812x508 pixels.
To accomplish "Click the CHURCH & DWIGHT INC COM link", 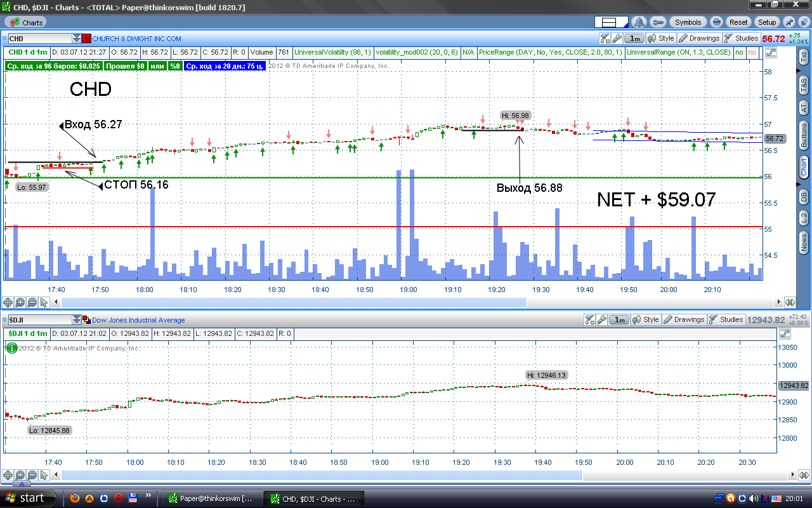I will click(136, 39).
